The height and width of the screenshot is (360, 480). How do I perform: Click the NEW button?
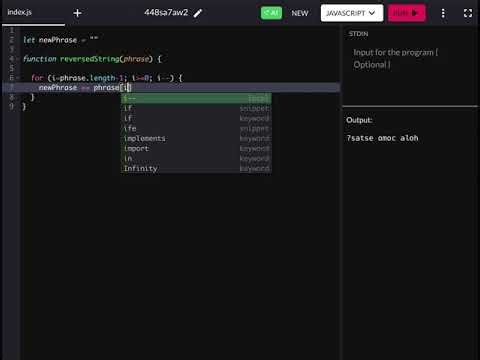300,13
